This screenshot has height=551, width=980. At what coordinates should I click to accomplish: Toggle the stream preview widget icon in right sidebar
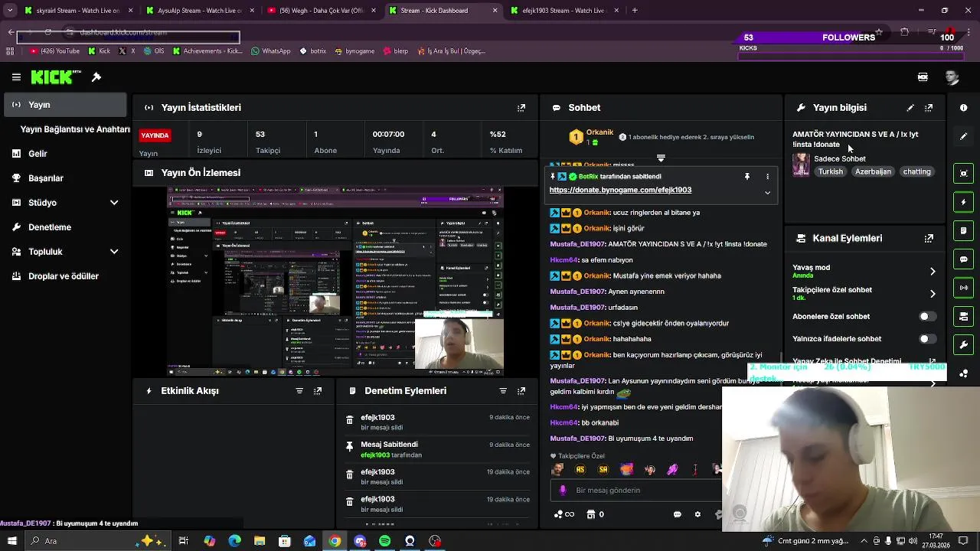tap(963, 174)
